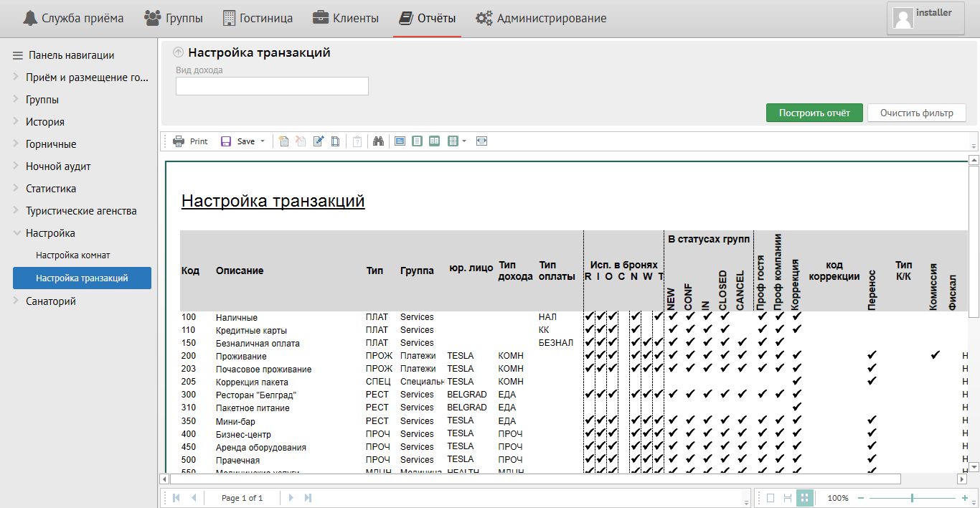Viewport: 980px width, 508px height.
Task: Click the page setup icon
Action: pyautogui.click(x=335, y=141)
